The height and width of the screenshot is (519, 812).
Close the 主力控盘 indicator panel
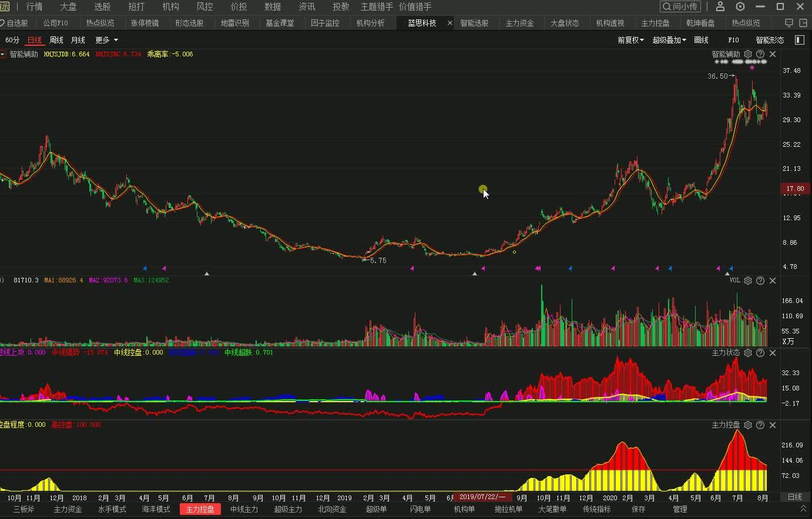click(773, 425)
